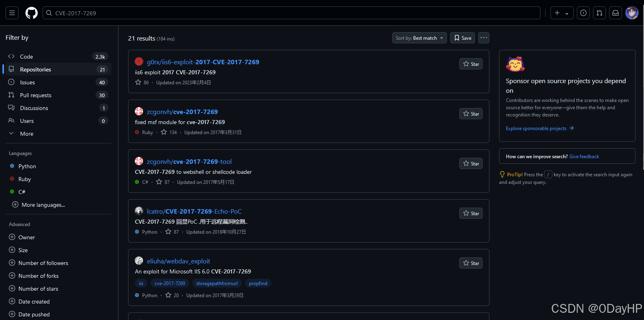Viewport: 644px width, 320px height.
Task: Star the webdav_exploit repository
Action: tap(471, 263)
